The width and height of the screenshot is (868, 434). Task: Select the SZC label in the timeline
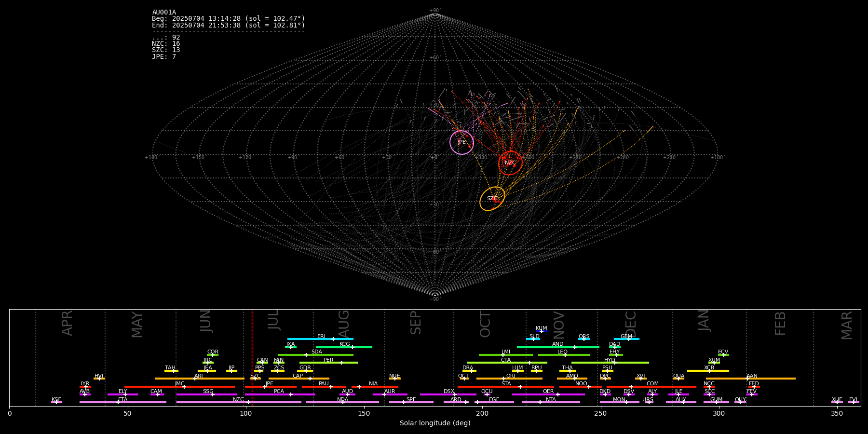255,376
